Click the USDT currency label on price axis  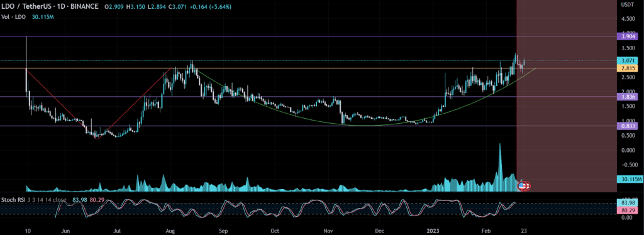[x=627, y=4]
